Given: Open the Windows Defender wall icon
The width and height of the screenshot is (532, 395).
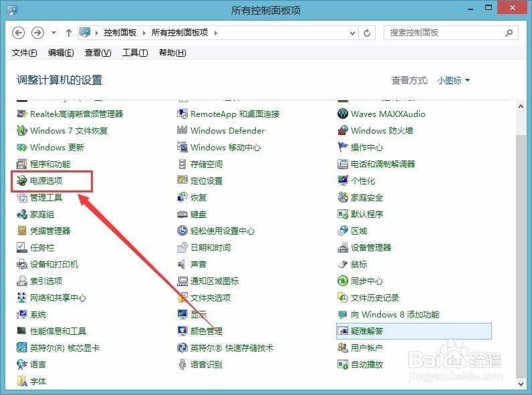Looking at the screenshot, I should click(x=182, y=130).
